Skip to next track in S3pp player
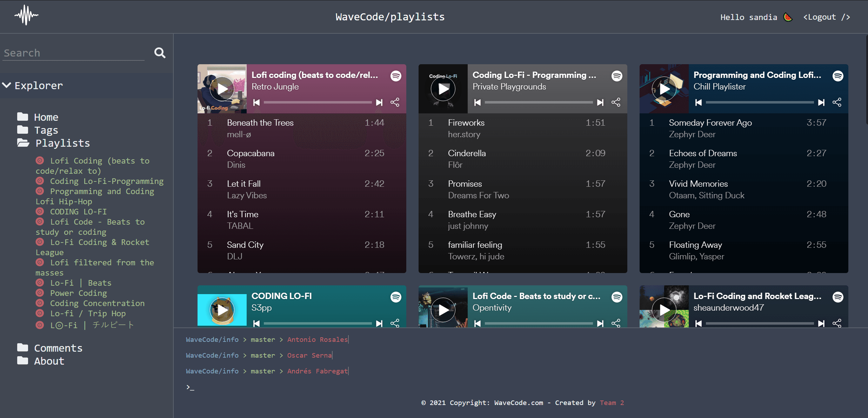Image resolution: width=868 pixels, height=418 pixels. click(379, 323)
